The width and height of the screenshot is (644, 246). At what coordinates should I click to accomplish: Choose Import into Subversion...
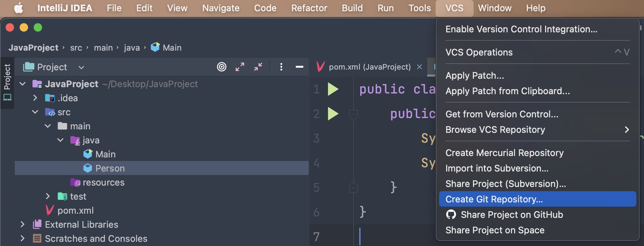coord(537,168)
